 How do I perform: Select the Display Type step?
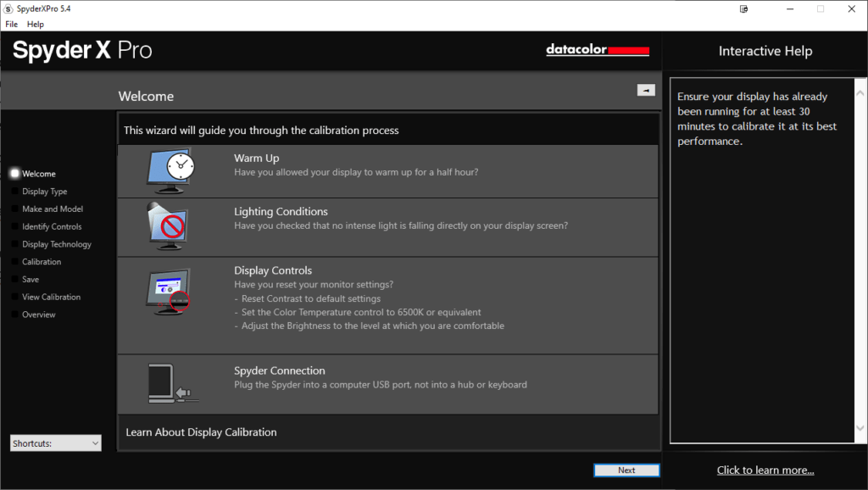tap(44, 192)
